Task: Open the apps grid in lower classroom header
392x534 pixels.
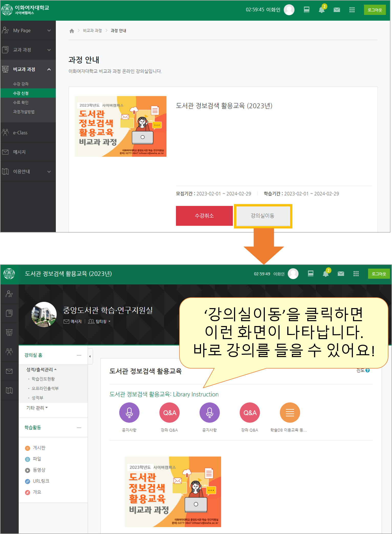Action: point(356,274)
